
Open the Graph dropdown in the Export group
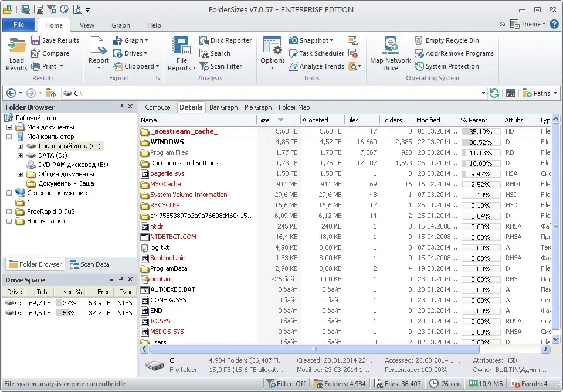131,40
